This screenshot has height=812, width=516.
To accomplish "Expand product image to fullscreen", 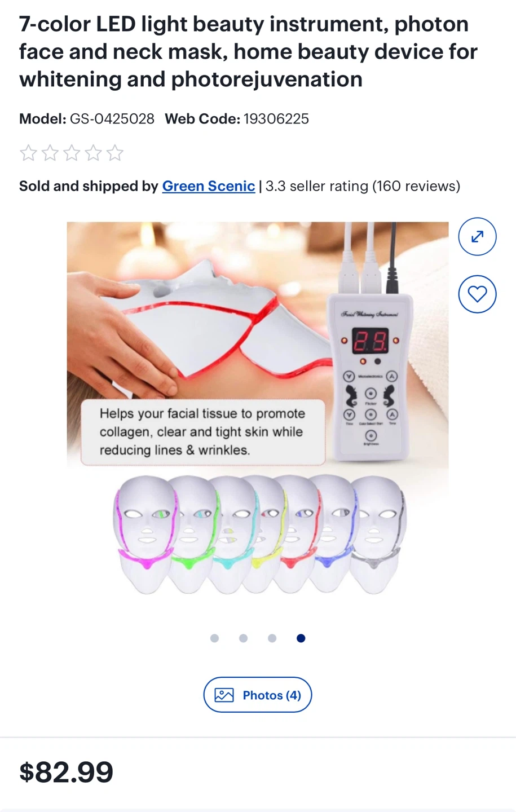I will 477,236.
